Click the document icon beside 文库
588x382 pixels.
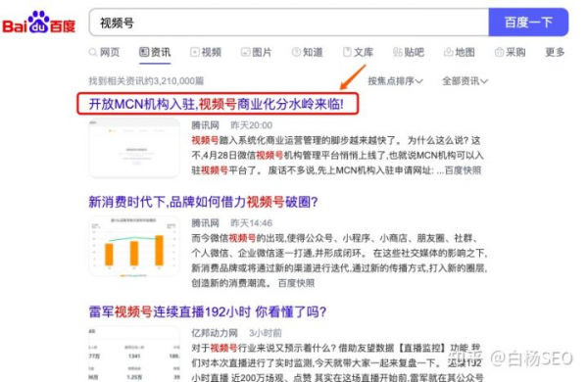point(347,52)
